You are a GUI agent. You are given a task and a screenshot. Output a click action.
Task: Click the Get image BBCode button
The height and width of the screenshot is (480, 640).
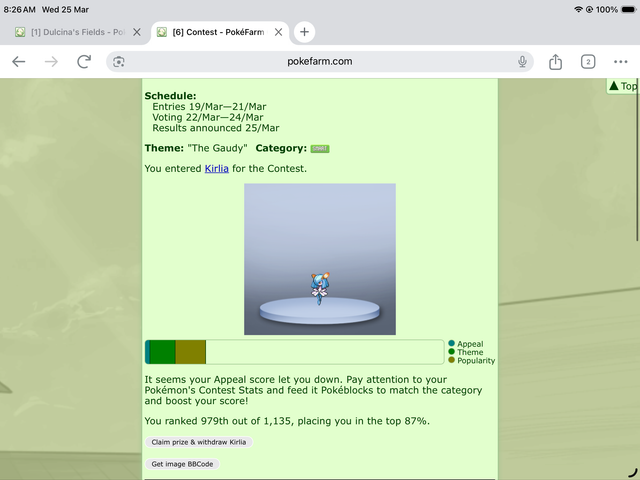182,464
